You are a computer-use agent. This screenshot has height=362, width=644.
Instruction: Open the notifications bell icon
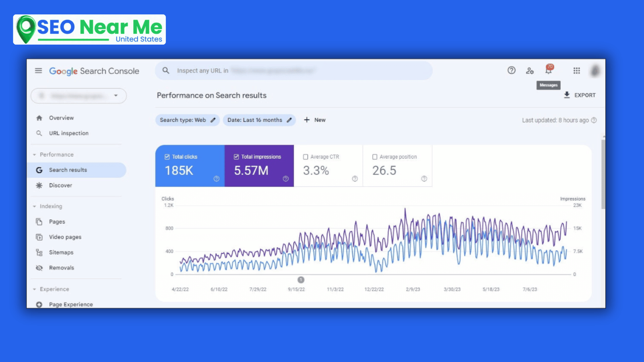pyautogui.click(x=549, y=70)
